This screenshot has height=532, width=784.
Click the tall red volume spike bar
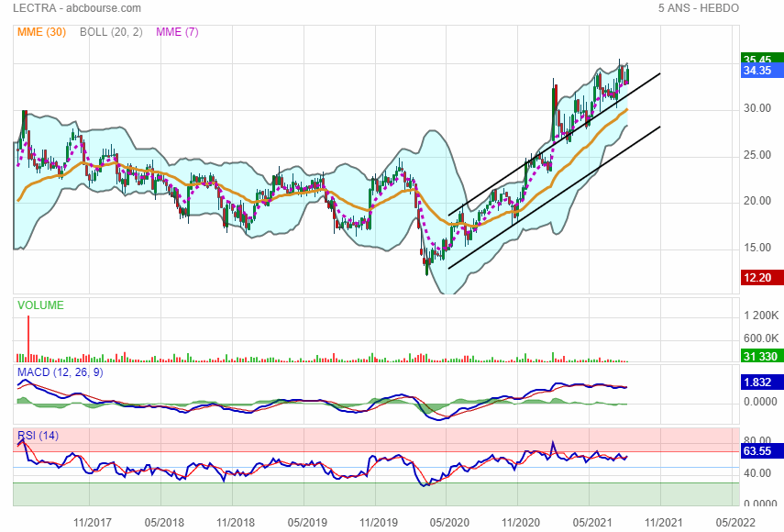tap(28, 338)
